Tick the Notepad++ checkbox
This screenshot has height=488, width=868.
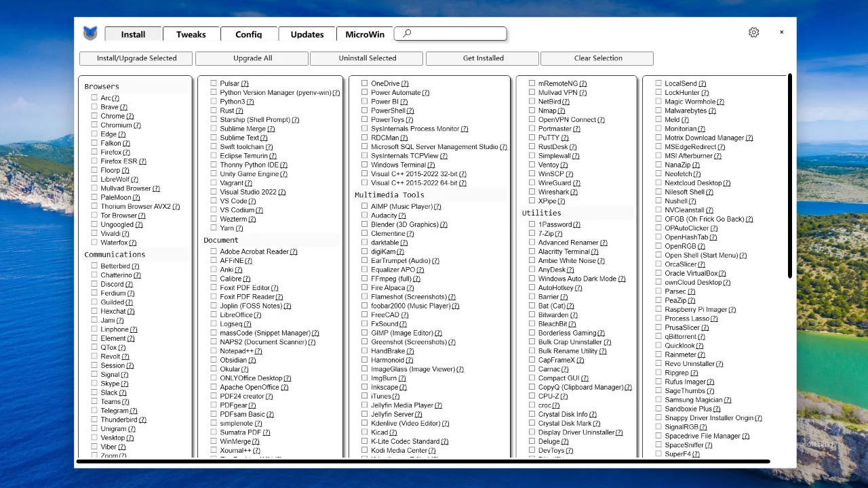click(x=214, y=351)
